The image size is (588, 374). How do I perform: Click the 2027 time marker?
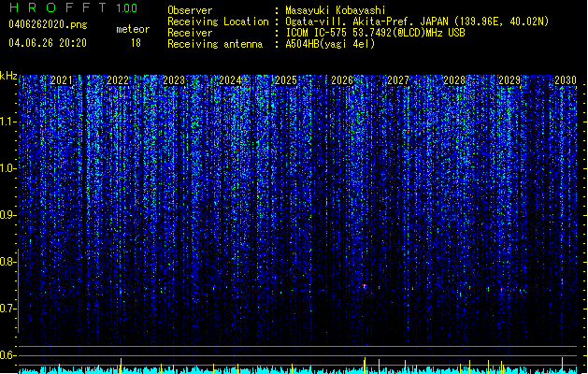coord(398,80)
